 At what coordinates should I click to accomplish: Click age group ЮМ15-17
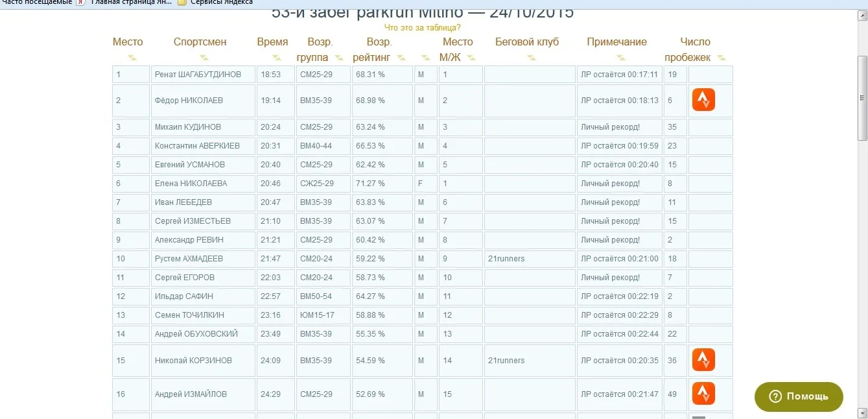click(x=316, y=315)
